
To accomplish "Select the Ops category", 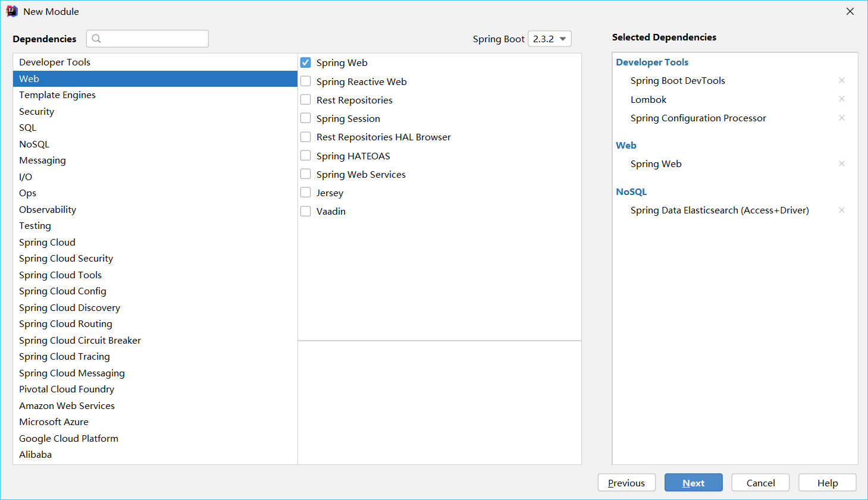I will point(155,193).
